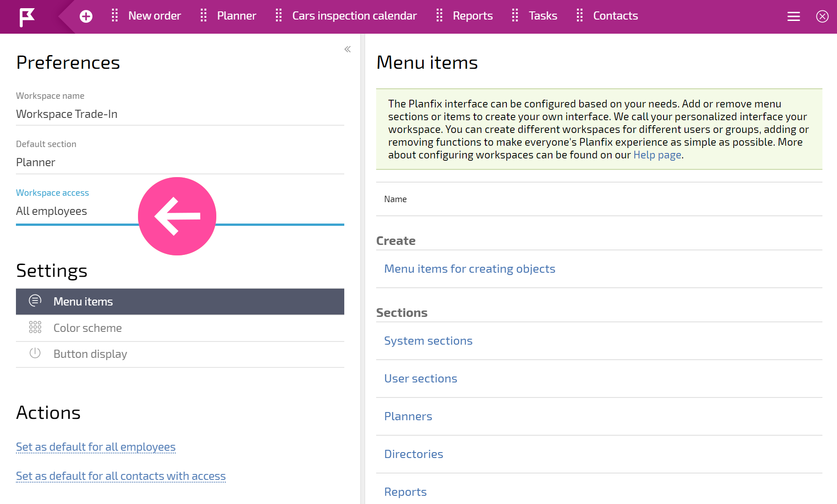
Task: Select Menu items settings row
Action: pyautogui.click(x=180, y=301)
